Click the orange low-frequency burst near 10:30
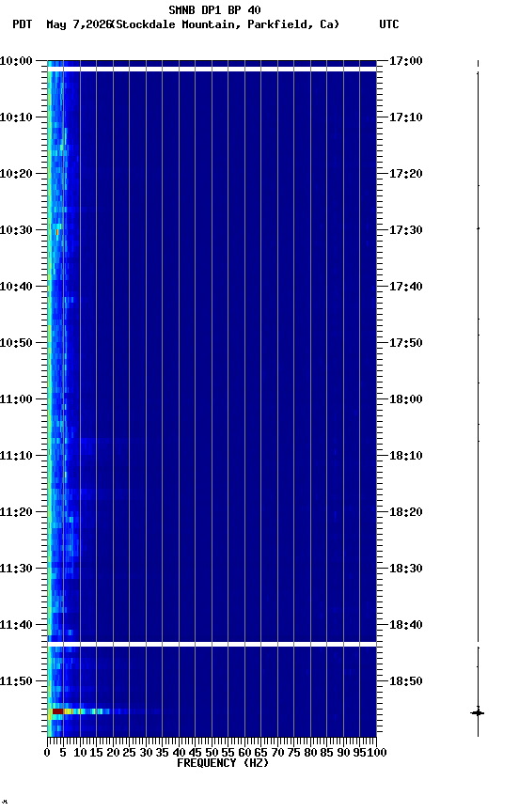The height and width of the screenshot is (812, 519). coord(57,232)
